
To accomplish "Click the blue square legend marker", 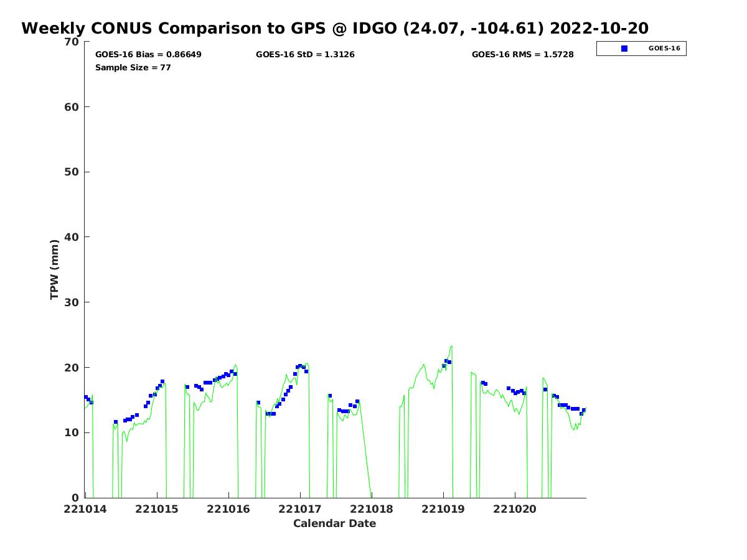I will [x=624, y=49].
